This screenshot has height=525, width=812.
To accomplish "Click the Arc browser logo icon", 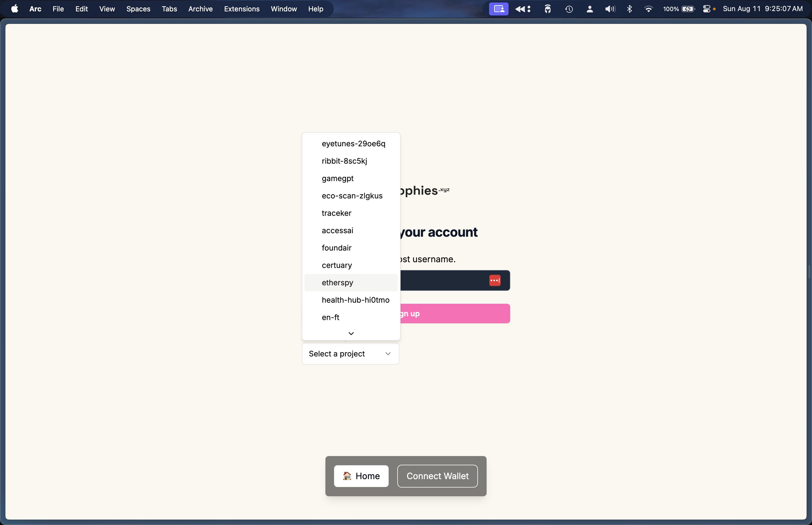I will (35, 9).
